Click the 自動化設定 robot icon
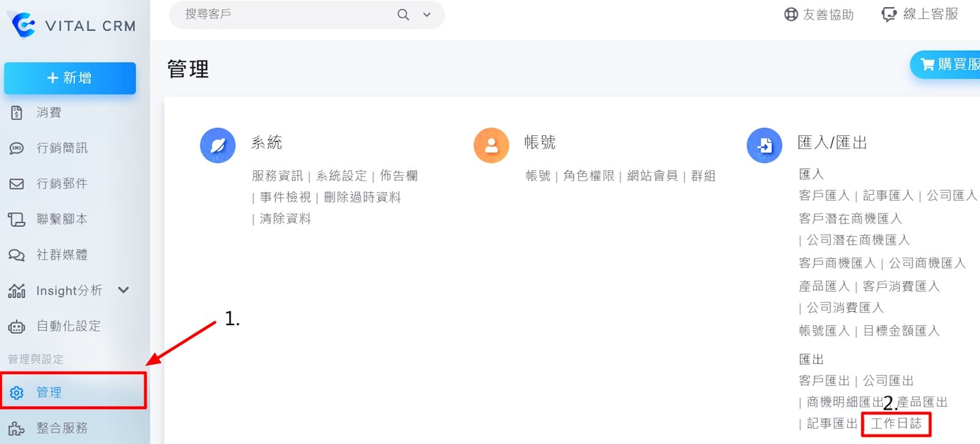Image resolution: width=980 pixels, height=444 pixels. [x=17, y=326]
